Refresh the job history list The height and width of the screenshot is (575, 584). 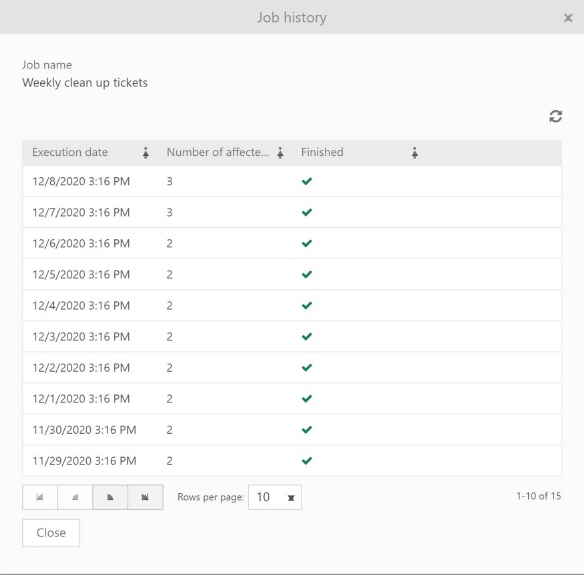click(555, 116)
